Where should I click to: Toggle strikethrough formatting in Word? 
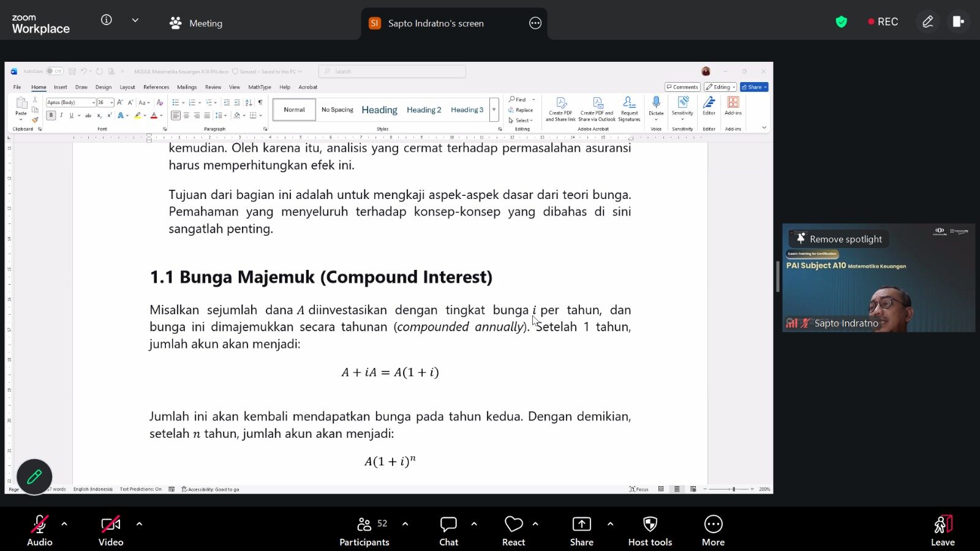[88, 115]
